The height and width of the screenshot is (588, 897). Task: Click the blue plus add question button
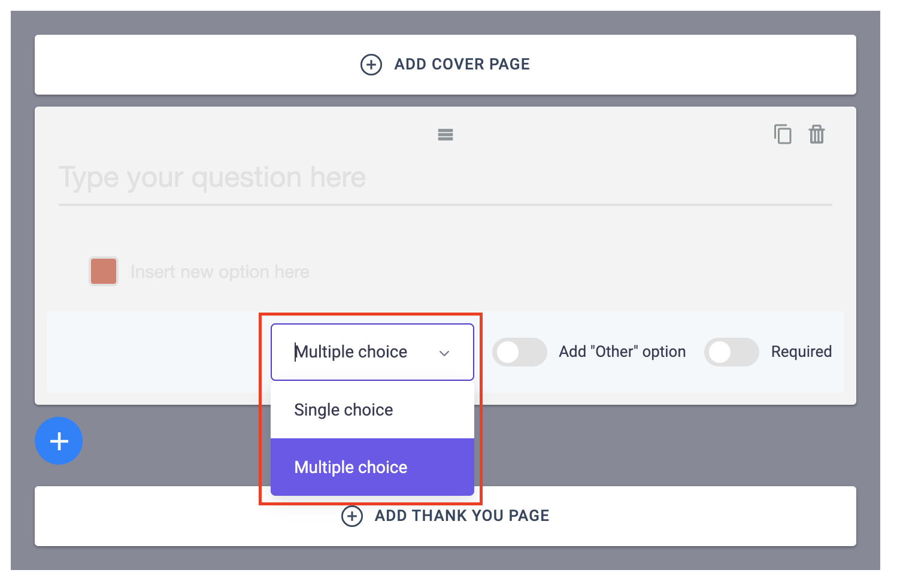pyautogui.click(x=59, y=441)
